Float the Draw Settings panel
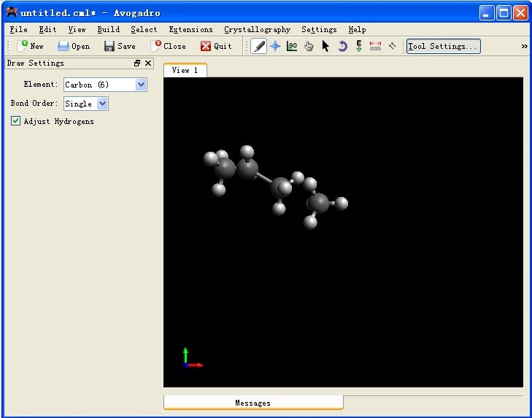This screenshot has width=532, height=418. [137, 63]
